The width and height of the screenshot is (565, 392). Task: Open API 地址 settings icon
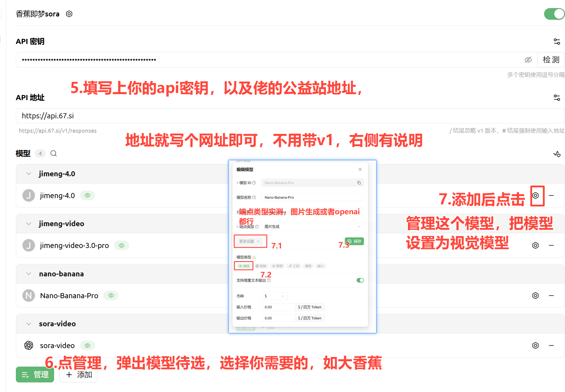[x=557, y=98]
